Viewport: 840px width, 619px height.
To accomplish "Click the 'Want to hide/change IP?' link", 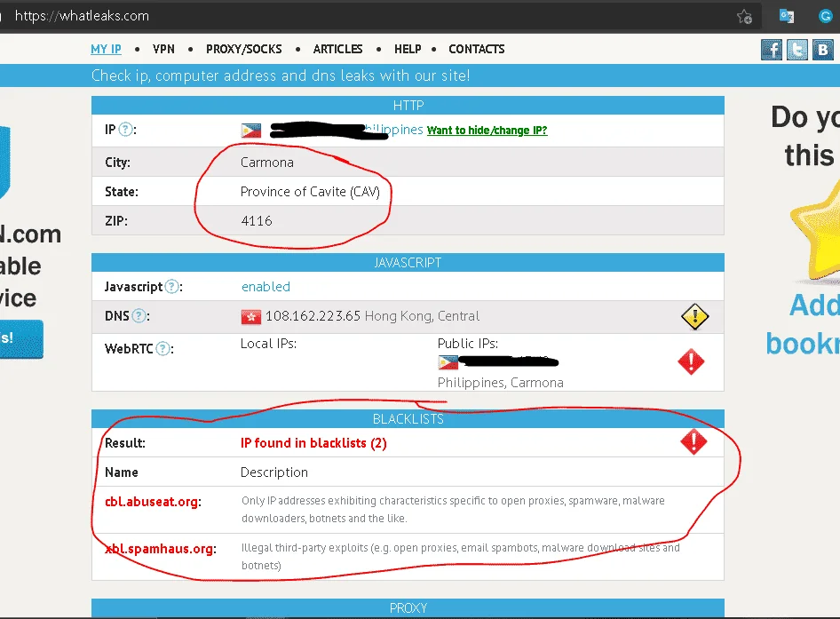I will [x=487, y=131].
